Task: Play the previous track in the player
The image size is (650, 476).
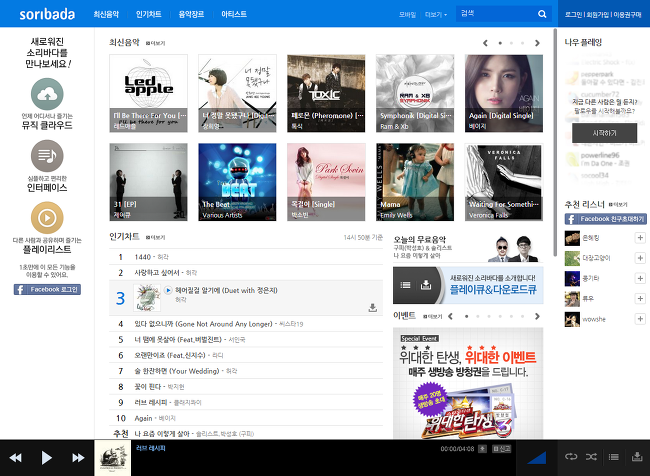Action: pyautogui.click(x=16, y=458)
